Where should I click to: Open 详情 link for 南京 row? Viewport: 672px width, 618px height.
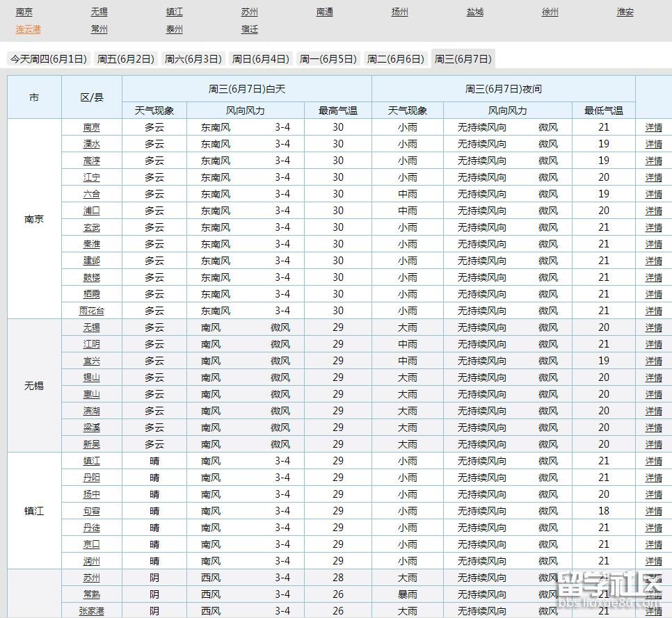653,127
